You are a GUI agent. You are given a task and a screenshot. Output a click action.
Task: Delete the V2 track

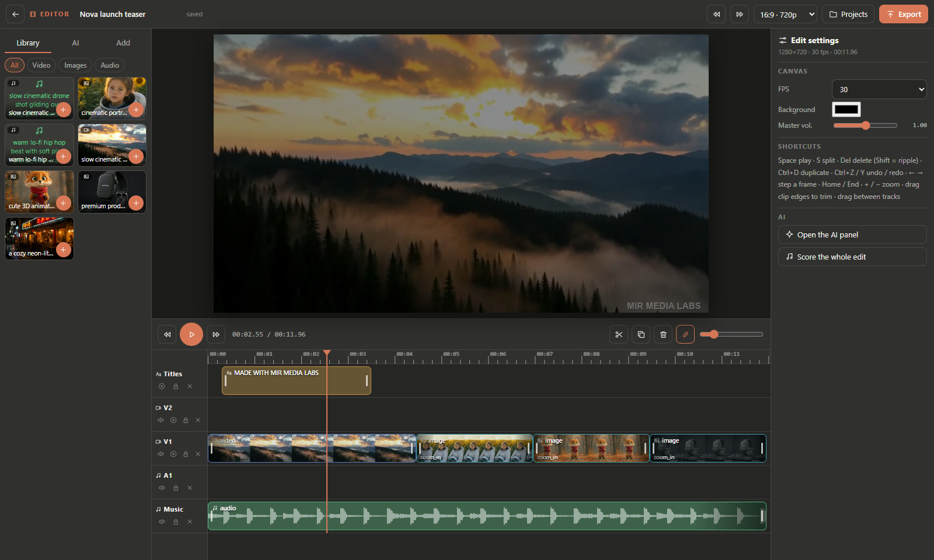pyautogui.click(x=198, y=420)
